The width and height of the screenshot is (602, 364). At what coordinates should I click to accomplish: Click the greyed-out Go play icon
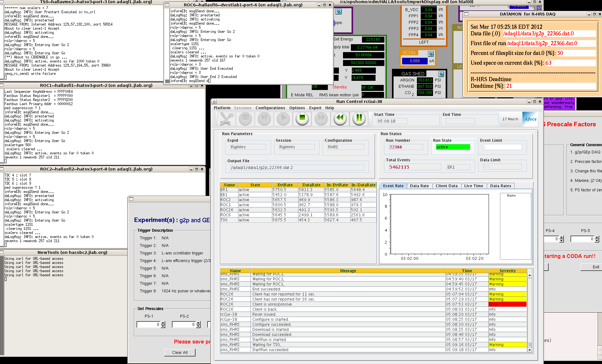[283, 119]
